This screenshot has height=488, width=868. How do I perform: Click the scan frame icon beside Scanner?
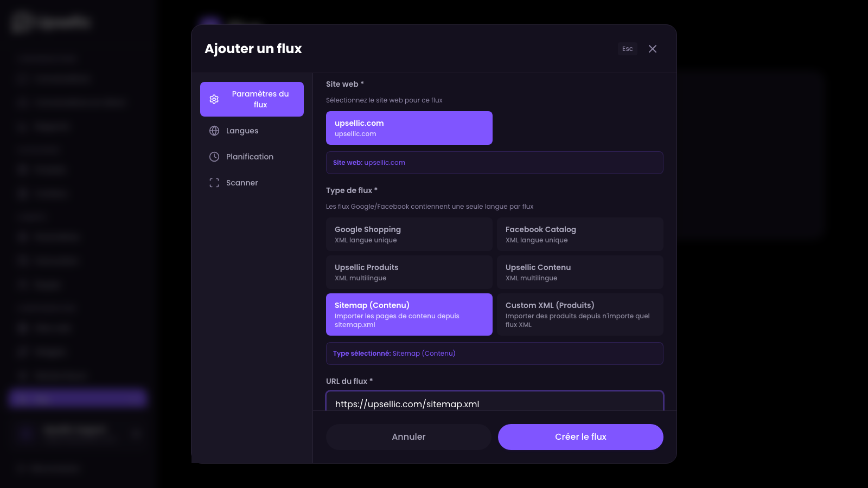point(214,183)
